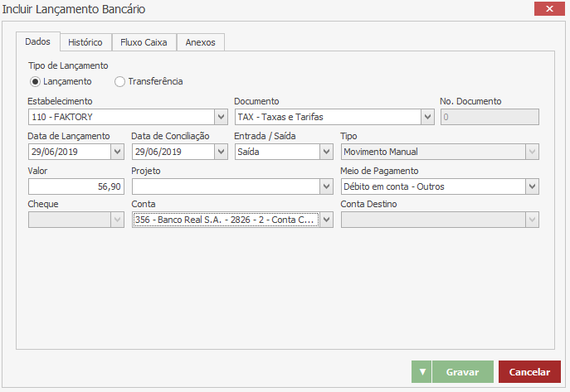Viewport: 570px width, 392px height.
Task: Go to the Anexos tab
Action: (x=201, y=42)
